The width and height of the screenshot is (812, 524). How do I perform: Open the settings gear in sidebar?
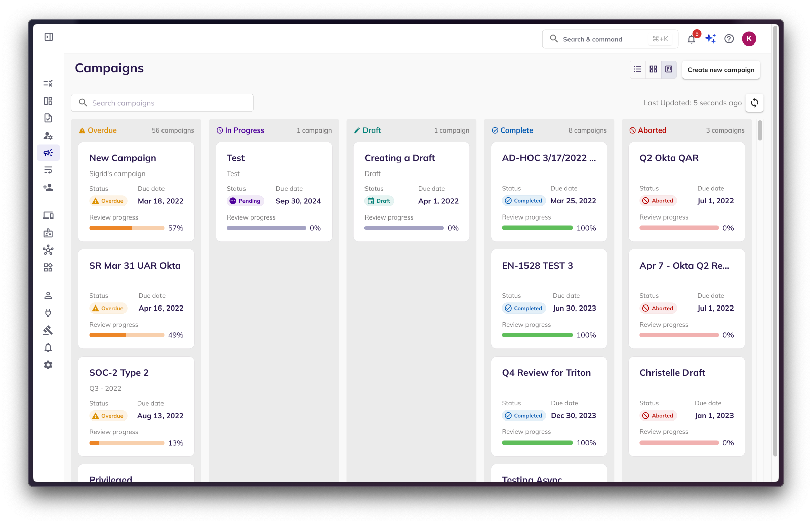(x=48, y=365)
